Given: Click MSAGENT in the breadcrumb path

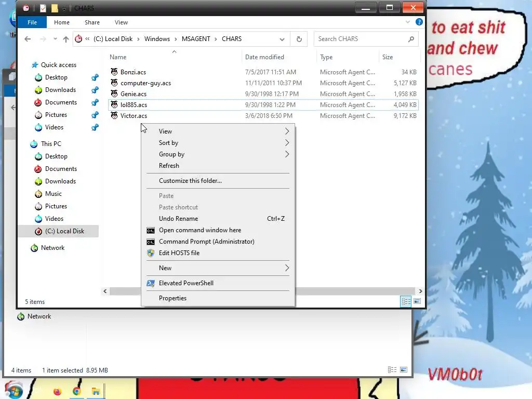Looking at the screenshot, I should pos(196,39).
